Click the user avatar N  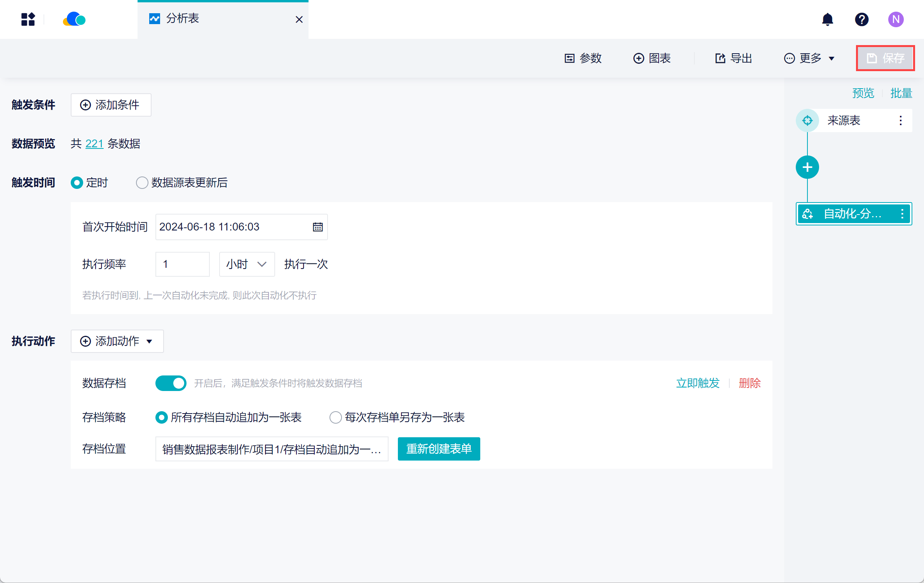895,19
